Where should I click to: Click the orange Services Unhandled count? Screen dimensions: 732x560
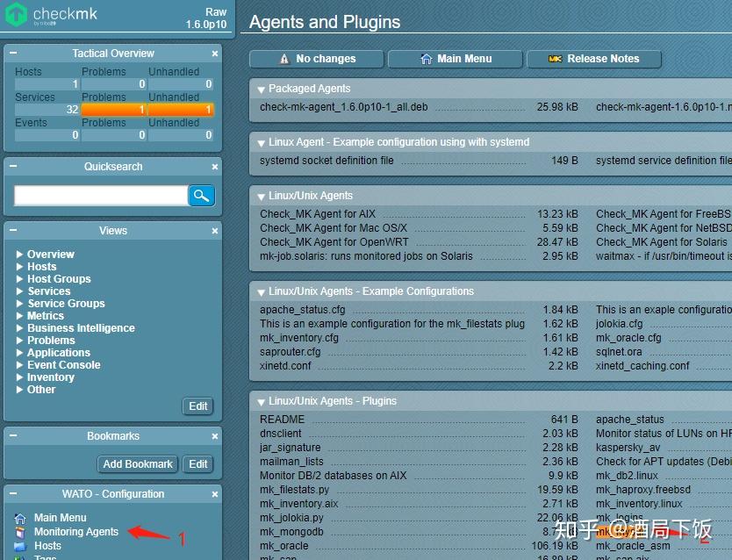(181, 110)
